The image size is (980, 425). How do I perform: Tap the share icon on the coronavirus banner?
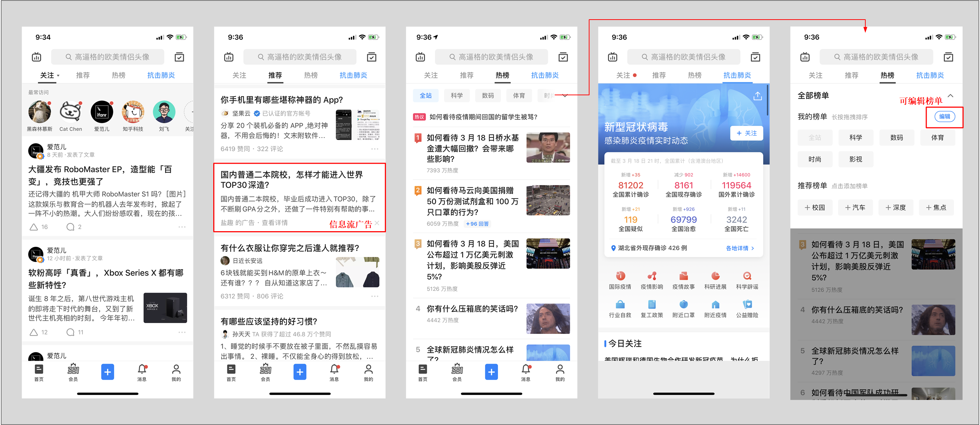tap(757, 96)
